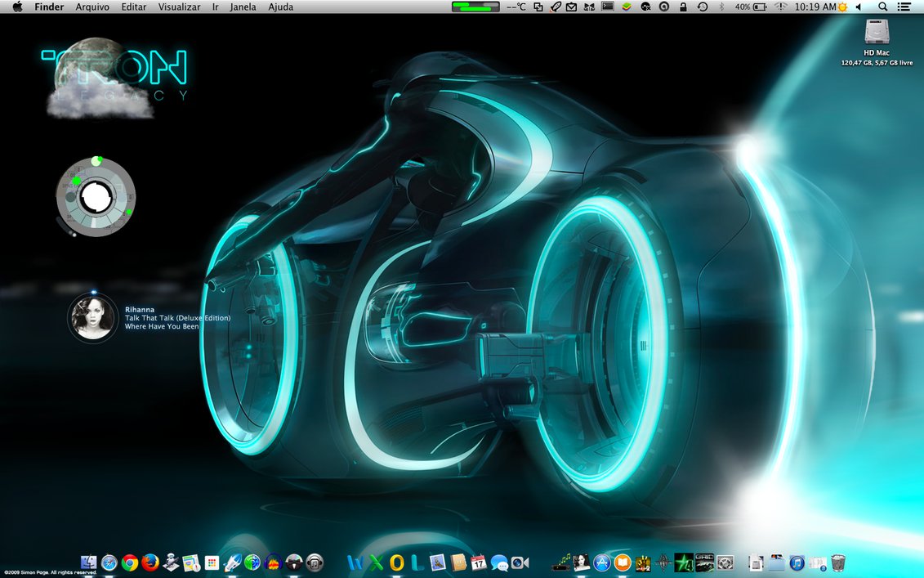
Task: Open Messages chat bubble icon in dock
Action: point(499,562)
